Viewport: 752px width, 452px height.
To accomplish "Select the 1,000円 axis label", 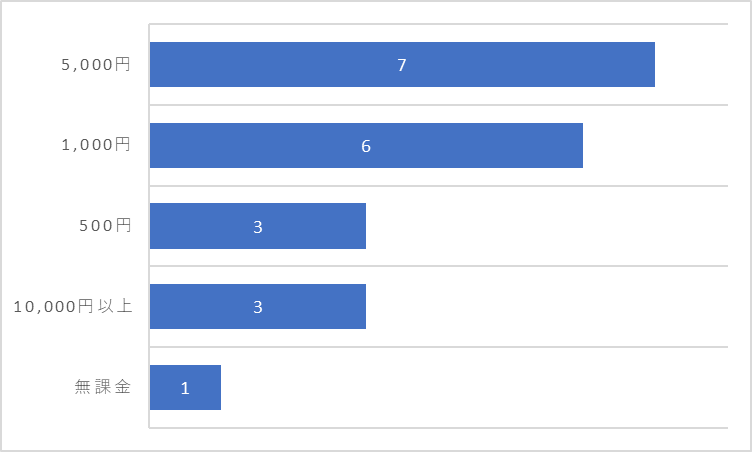I will pos(96,144).
